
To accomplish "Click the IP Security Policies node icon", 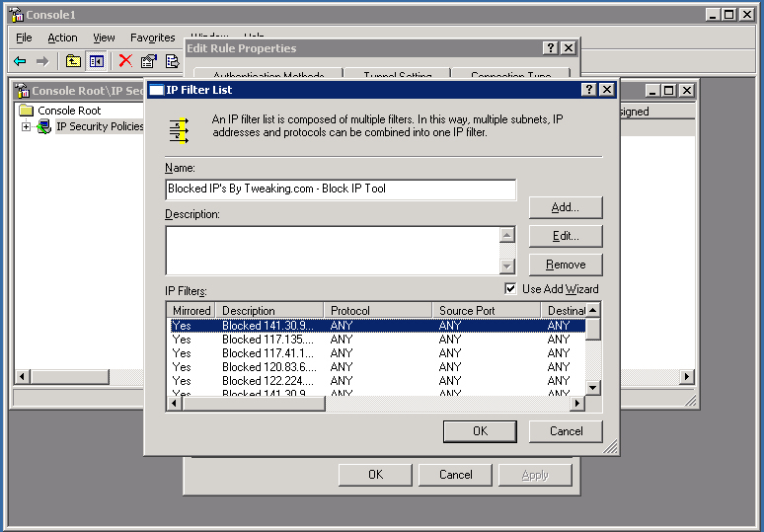I will pos(43,126).
